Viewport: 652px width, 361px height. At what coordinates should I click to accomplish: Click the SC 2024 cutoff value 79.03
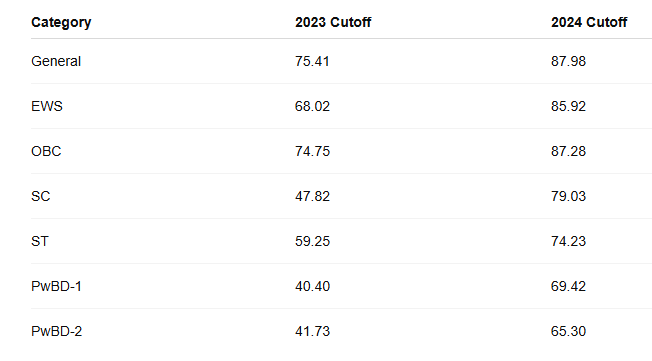568,196
